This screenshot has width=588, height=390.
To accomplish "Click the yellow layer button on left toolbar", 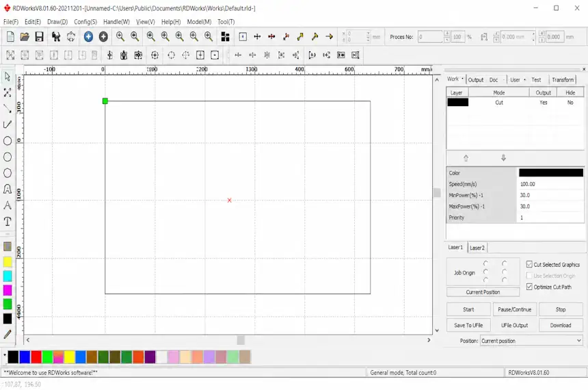I will pos(8,262).
